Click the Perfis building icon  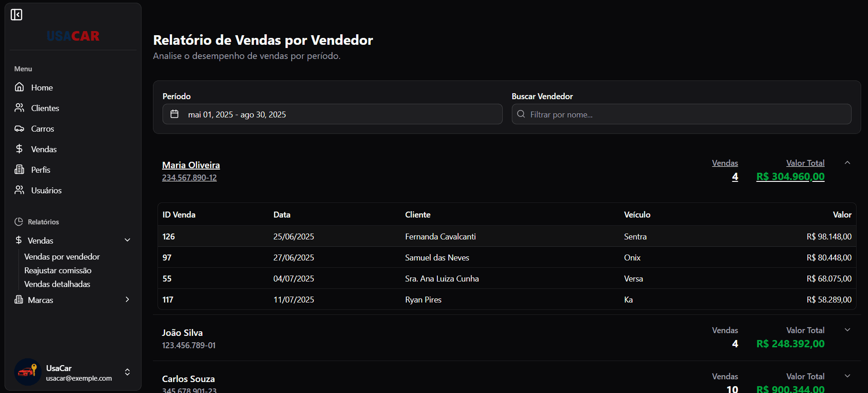(19, 170)
